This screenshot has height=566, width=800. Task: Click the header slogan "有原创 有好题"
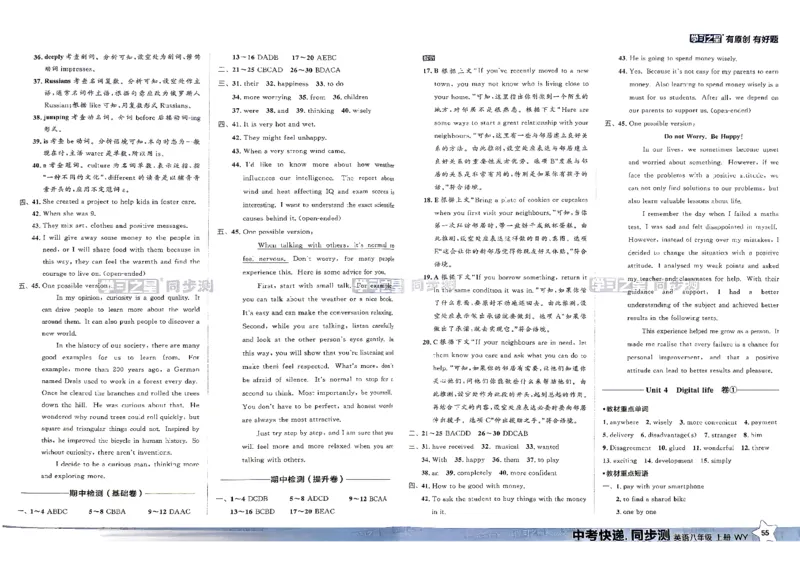point(752,39)
